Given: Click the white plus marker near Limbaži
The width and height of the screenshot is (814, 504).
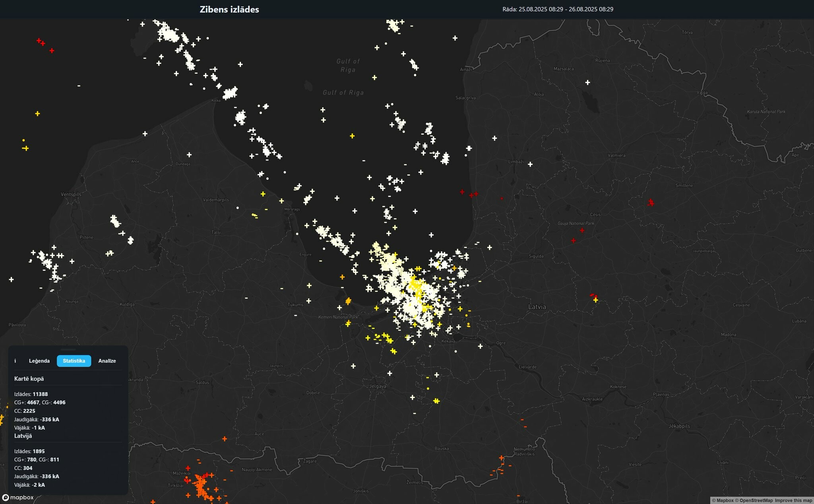Looking at the screenshot, I should tap(530, 164).
